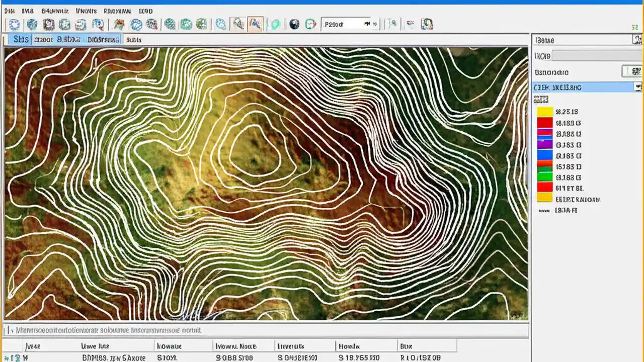
Task: Click the red marker digitize tool
Action: point(119,24)
